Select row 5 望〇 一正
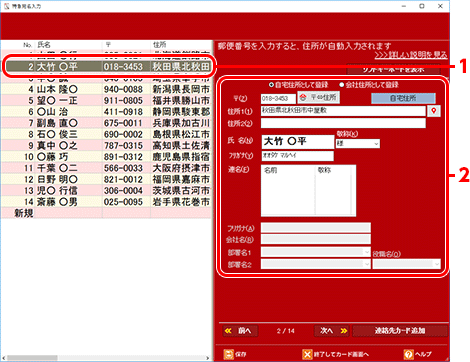This screenshot has width=470, height=362. pos(107,100)
